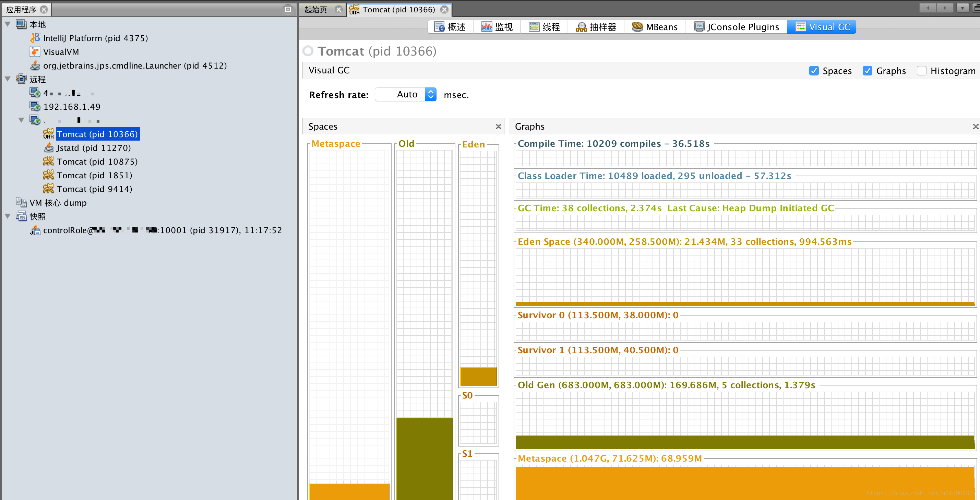Close the Graphs panel

[x=976, y=126]
